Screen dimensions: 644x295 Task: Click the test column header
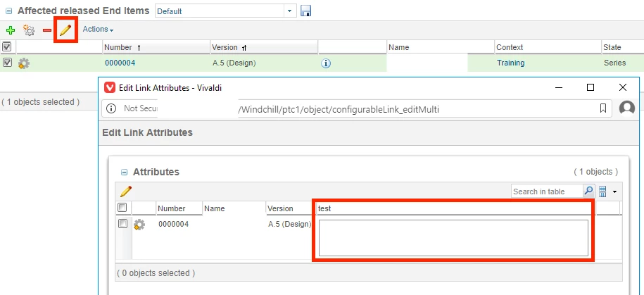455,208
